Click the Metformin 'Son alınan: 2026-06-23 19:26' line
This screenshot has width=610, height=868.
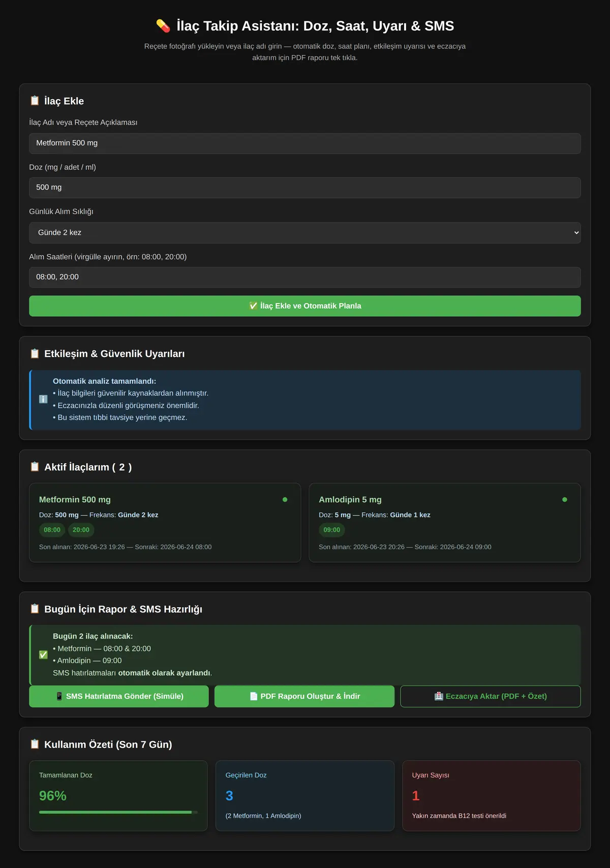[x=125, y=547]
